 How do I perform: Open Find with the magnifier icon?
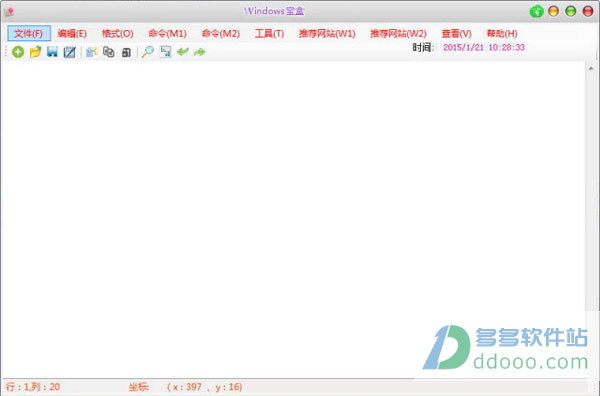tap(148, 52)
